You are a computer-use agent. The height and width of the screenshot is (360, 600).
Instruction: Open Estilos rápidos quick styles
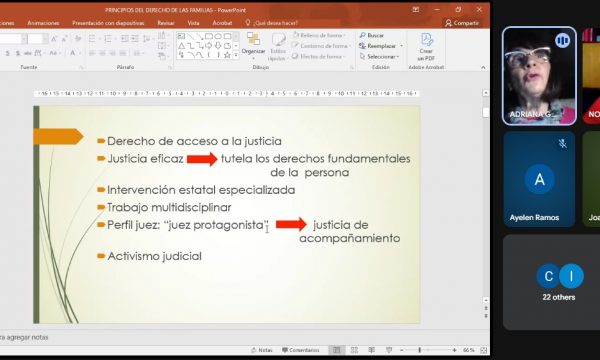click(x=278, y=47)
